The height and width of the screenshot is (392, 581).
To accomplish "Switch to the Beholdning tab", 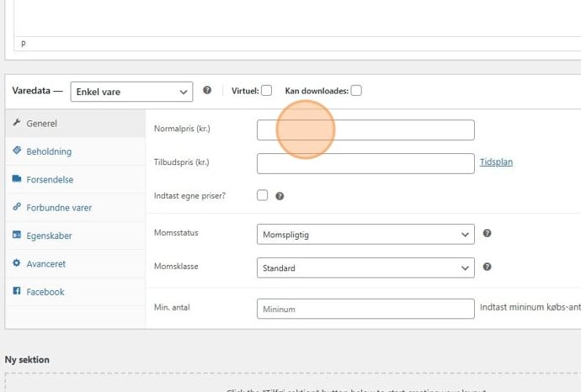I will click(x=76, y=151).
